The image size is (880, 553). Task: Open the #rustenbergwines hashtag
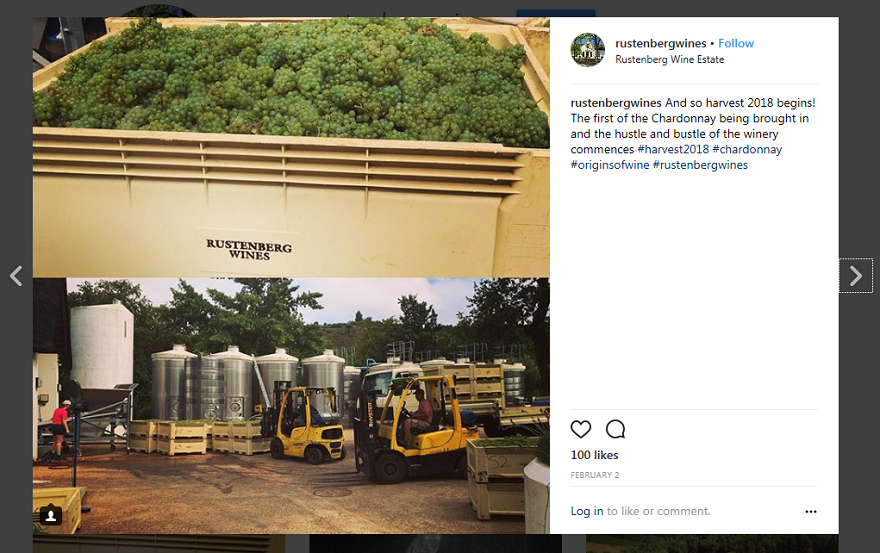pyautogui.click(x=700, y=165)
